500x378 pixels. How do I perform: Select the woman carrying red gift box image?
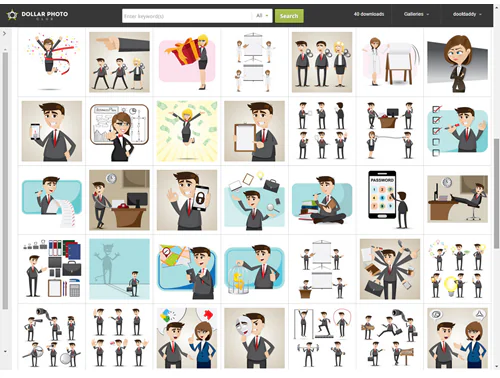[x=187, y=62]
